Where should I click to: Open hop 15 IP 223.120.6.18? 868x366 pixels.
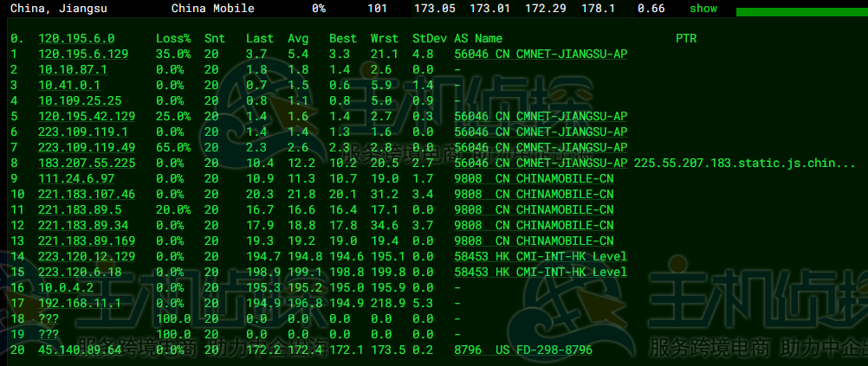click(x=80, y=272)
